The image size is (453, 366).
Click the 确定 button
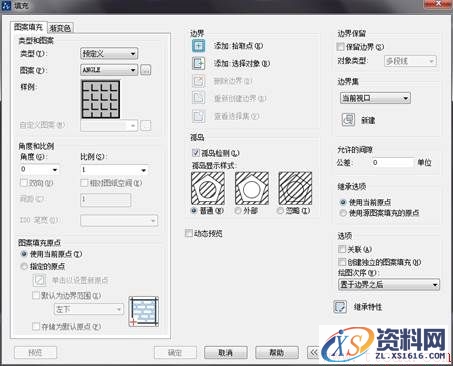click(175, 352)
